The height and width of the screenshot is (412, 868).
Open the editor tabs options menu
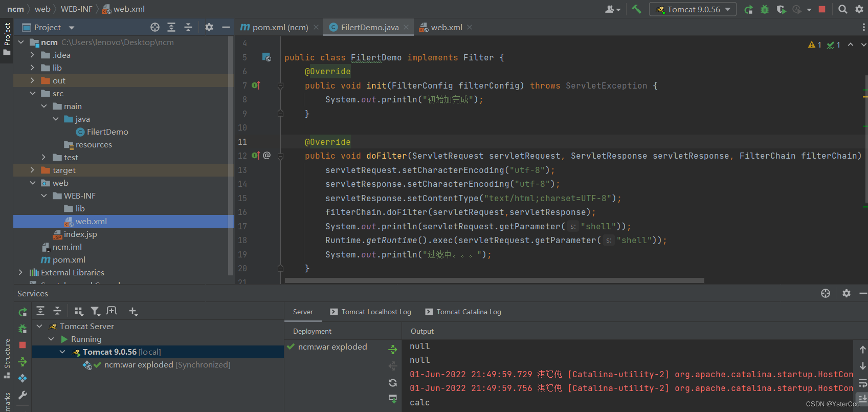point(864,27)
